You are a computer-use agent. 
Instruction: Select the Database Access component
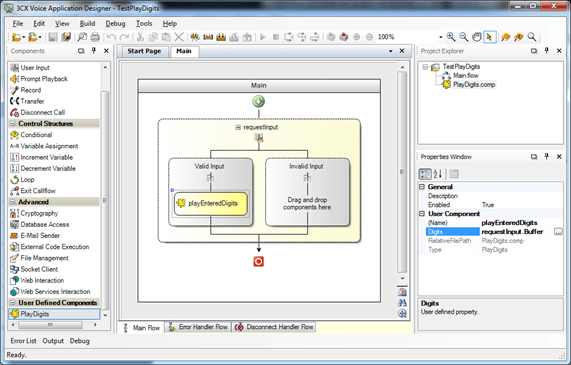pos(40,224)
